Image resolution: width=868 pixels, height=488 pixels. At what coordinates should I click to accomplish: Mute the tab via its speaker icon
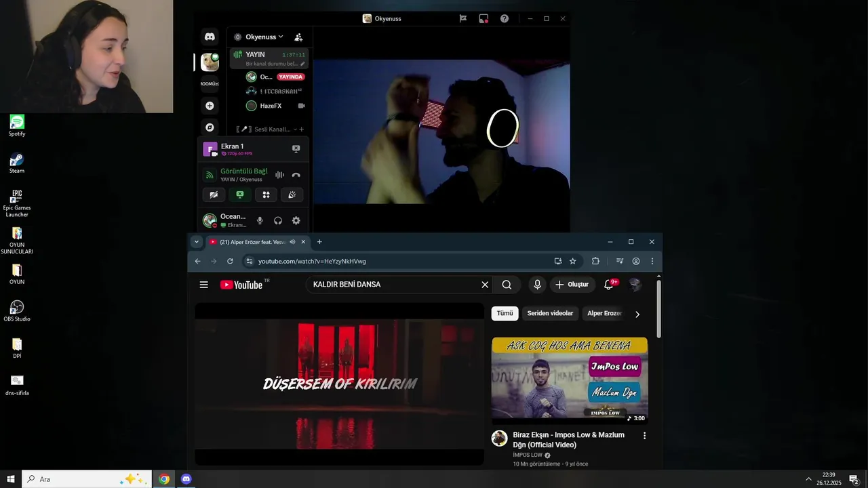292,242
